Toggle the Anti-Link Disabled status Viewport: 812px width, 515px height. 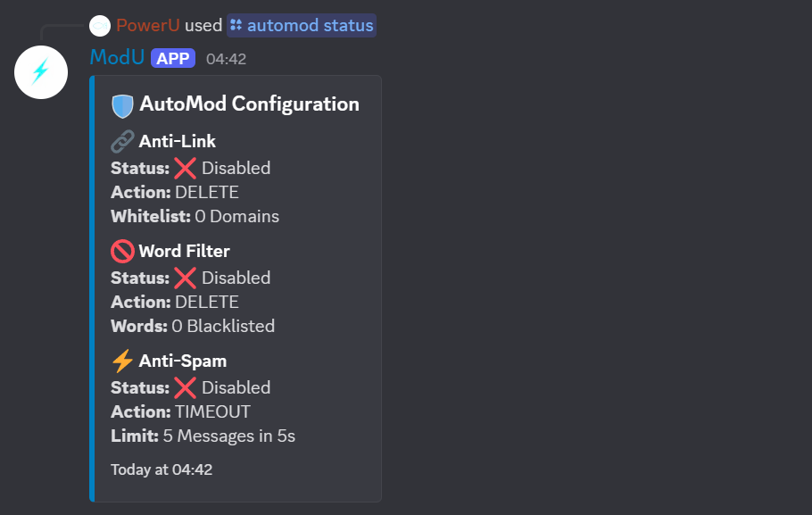coord(235,168)
